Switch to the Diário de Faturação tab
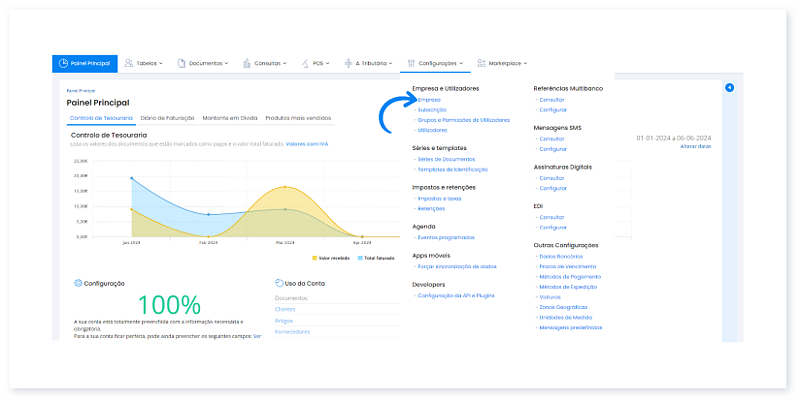This screenshot has width=800, height=402. pos(168,118)
